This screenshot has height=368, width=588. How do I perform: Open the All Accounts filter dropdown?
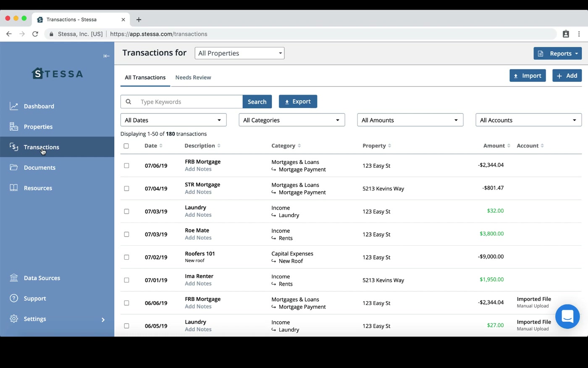pos(528,120)
